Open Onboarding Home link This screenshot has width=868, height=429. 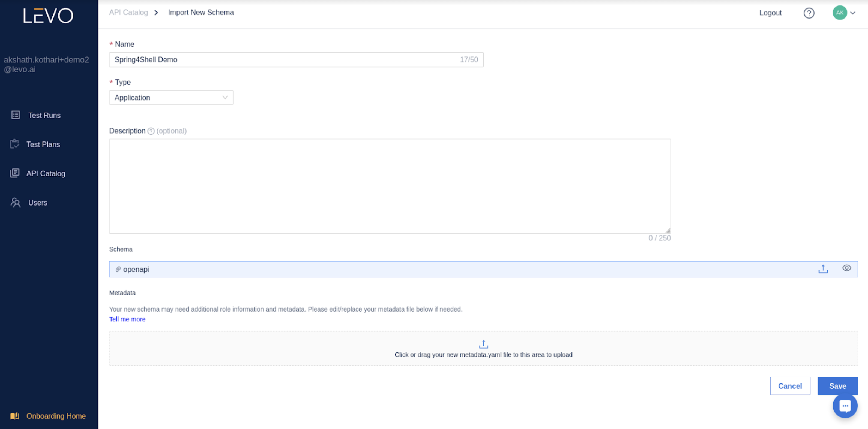56,416
